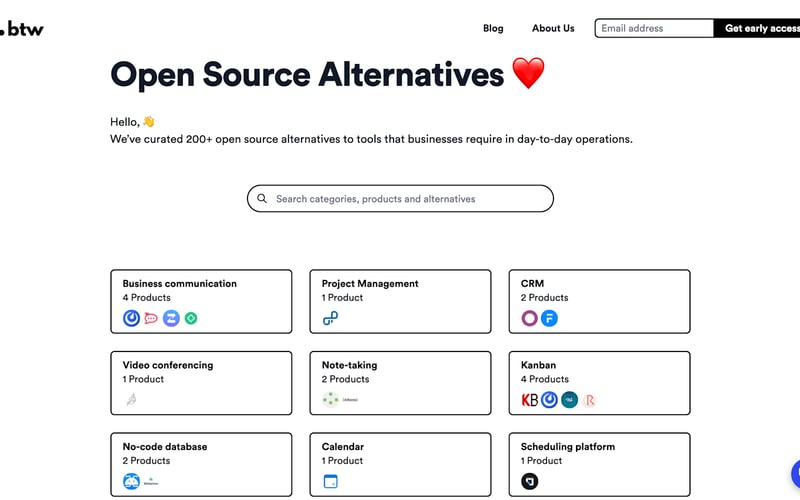The image size is (800, 500).
Task: Focus the Email address field
Action: (x=654, y=29)
